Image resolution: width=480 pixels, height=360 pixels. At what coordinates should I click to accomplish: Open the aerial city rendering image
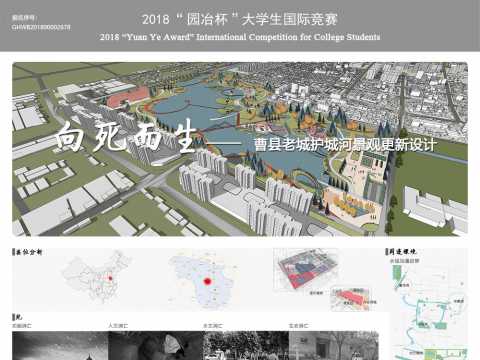(240, 149)
